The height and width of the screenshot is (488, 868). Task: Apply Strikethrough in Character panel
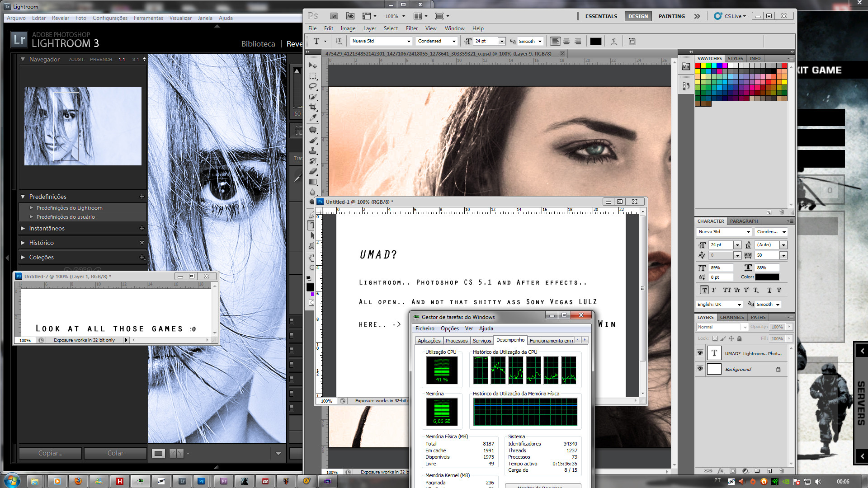[x=779, y=290]
